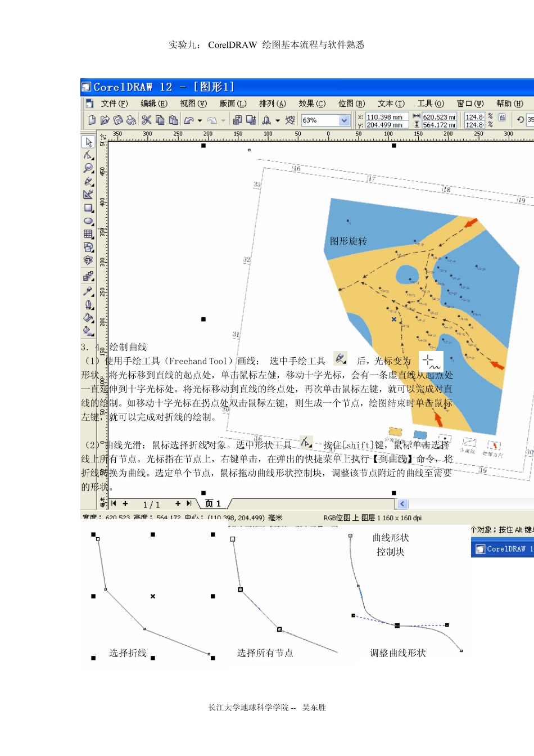Click the ruler origin corner icon
This screenshot has width=534, height=756.
pyautogui.click(x=103, y=137)
